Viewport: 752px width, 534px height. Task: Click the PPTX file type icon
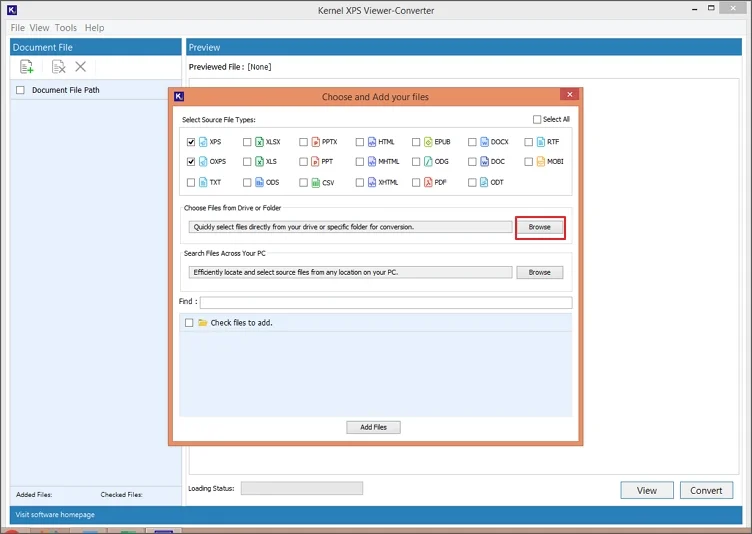(316, 142)
